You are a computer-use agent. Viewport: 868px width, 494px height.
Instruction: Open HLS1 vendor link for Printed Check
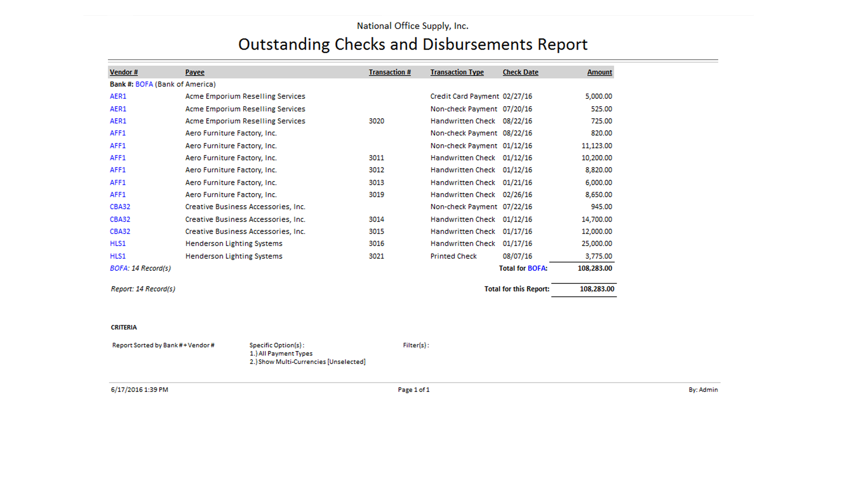(117, 256)
